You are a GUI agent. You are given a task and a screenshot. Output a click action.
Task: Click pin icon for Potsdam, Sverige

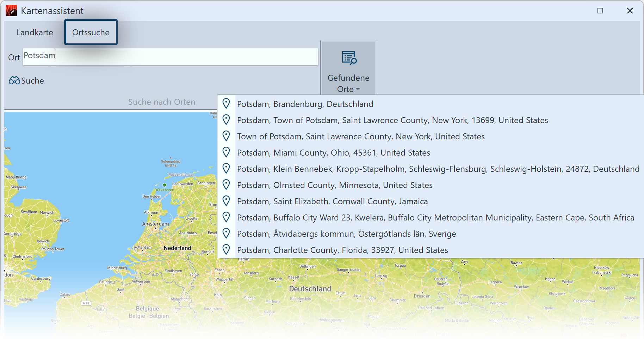(226, 234)
